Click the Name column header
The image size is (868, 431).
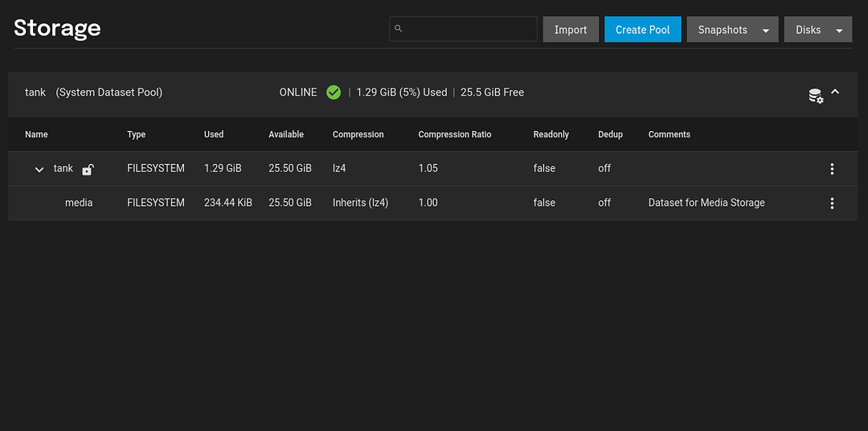[x=36, y=134]
